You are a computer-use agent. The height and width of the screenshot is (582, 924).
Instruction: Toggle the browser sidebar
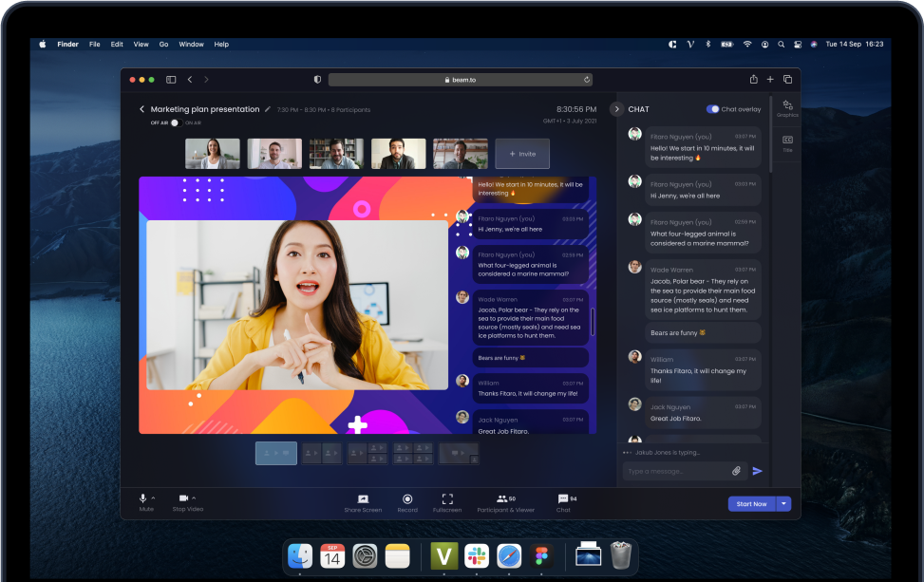point(171,80)
